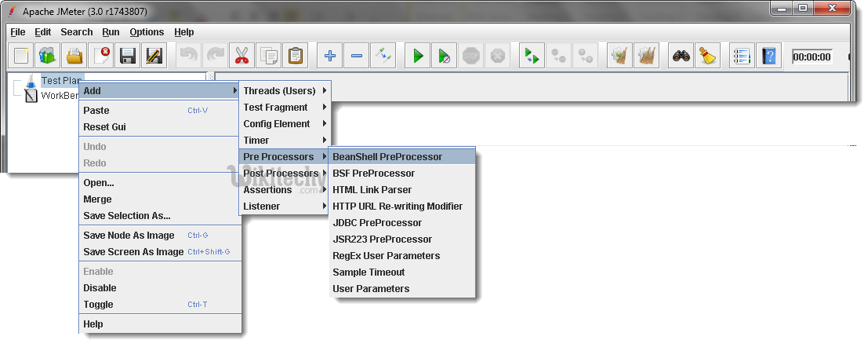The image size is (868, 340).
Task: Click the New test plan icon
Action: pyautogui.click(x=21, y=56)
